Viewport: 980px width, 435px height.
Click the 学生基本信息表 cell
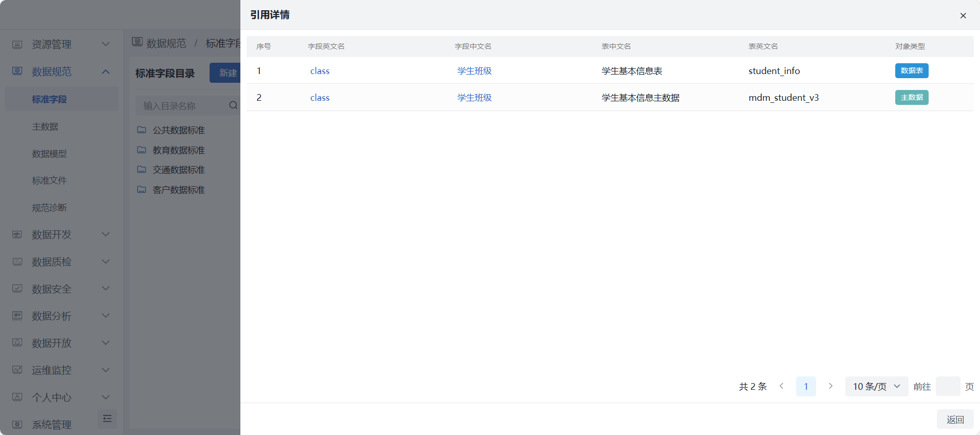(x=632, y=71)
